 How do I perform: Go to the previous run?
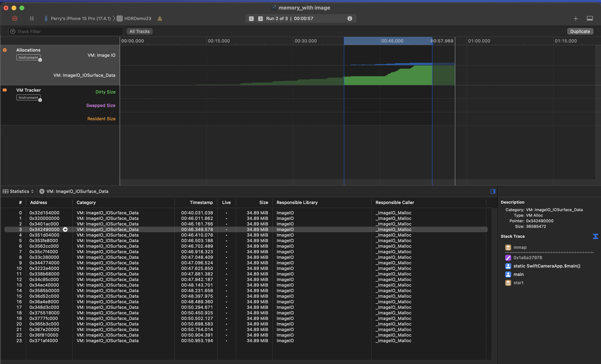(x=251, y=18)
